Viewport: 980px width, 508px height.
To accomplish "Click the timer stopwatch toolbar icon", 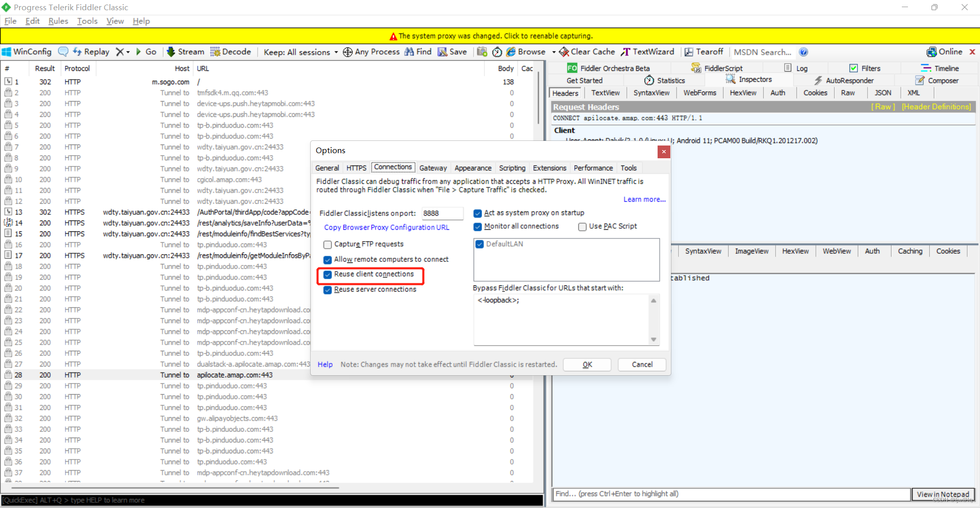I will point(497,52).
